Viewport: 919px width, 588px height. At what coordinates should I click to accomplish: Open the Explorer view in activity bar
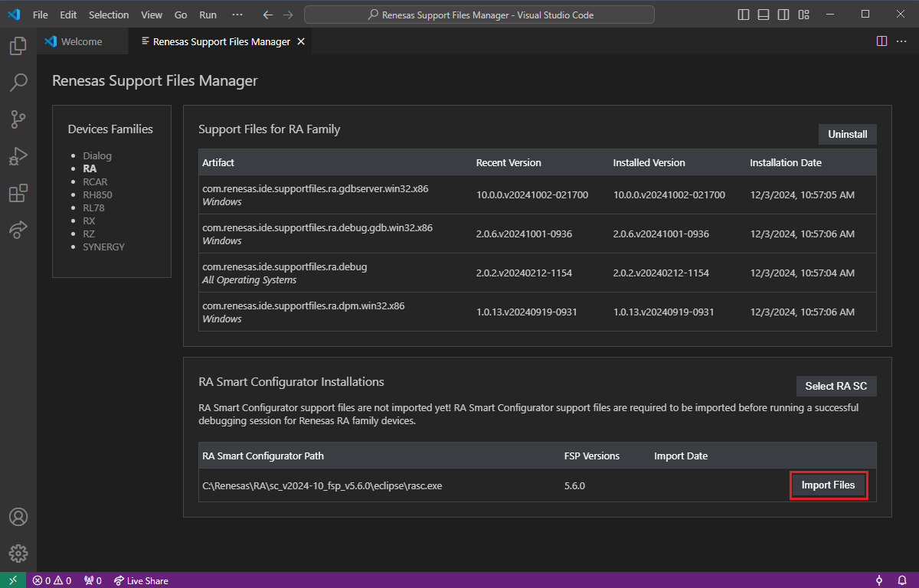tap(18, 46)
